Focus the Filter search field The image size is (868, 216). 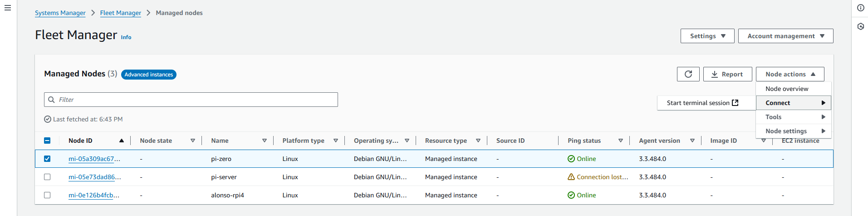point(191,100)
